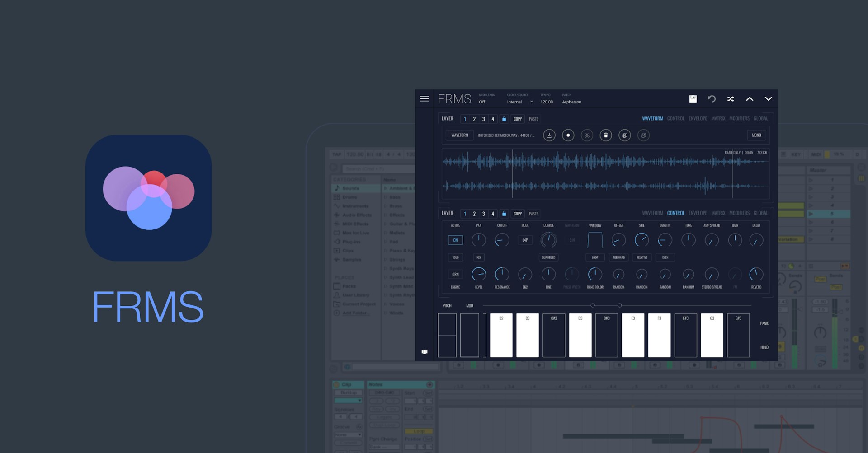Click the SIZE knob

[x=642, y=240]
